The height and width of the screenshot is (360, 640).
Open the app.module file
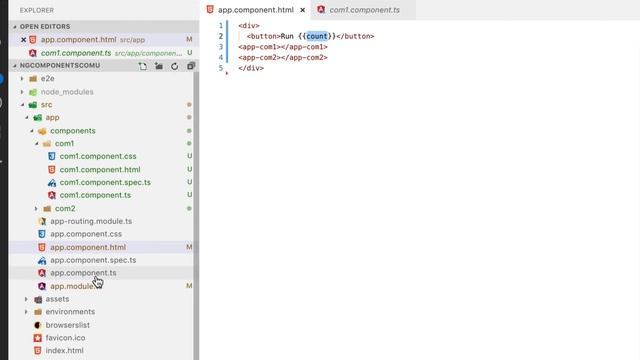(x=72, y=286)
